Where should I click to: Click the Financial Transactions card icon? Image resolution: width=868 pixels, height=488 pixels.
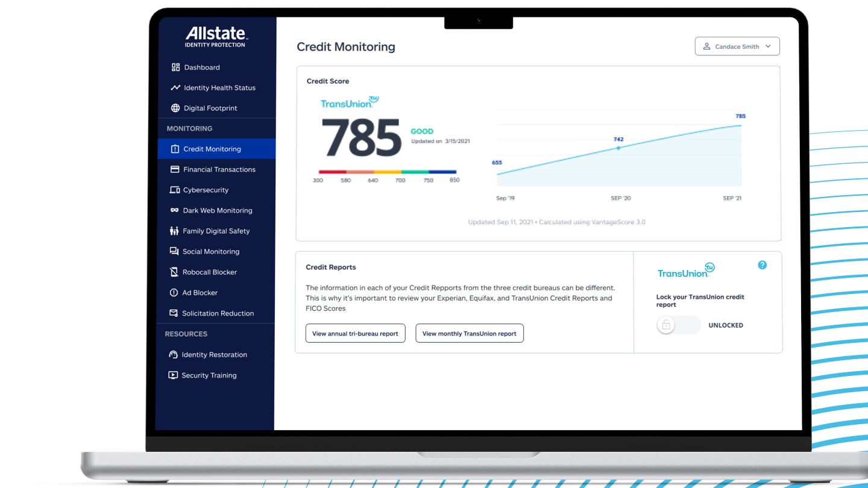[x=175, y=169]
